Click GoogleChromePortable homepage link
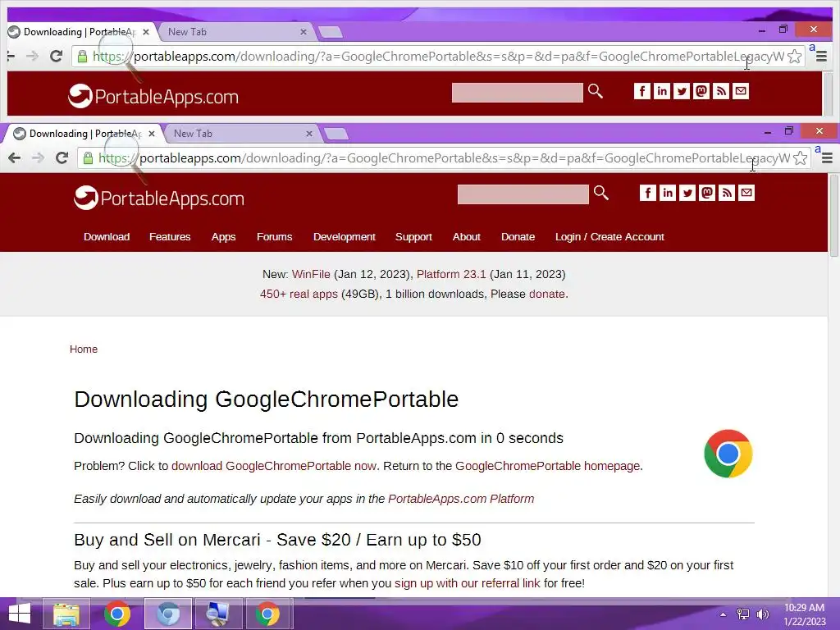Screen dimensions: 840x630 [x=547, y=466]
